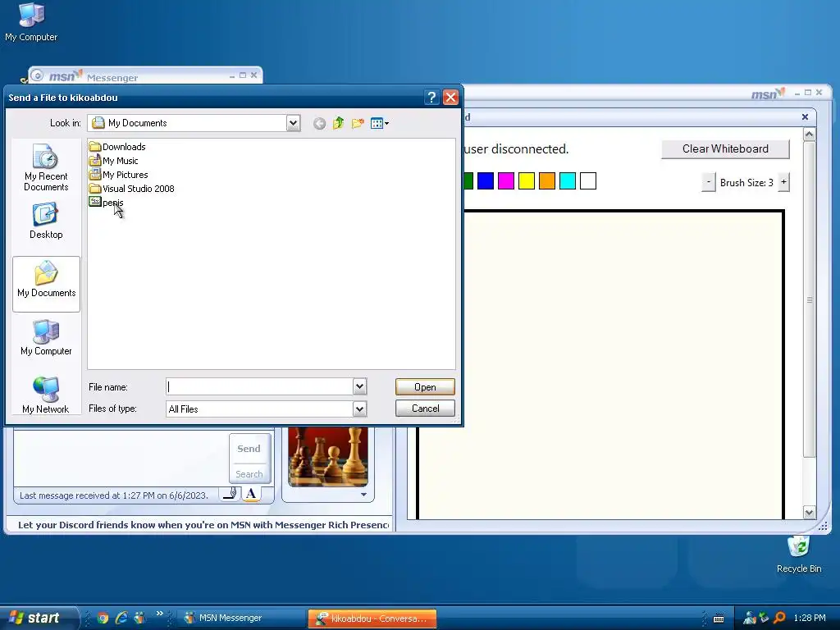Pick the blue whiteboard color
The image size is (840, 630).
(486, 181)
